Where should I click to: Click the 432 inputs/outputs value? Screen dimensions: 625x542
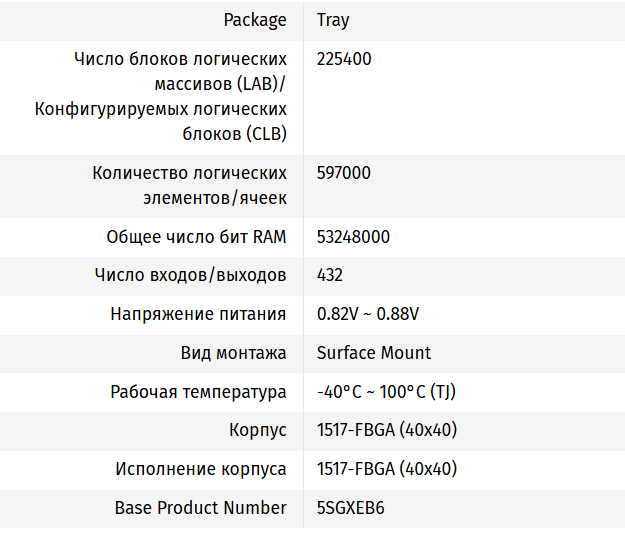click(330, 275)
